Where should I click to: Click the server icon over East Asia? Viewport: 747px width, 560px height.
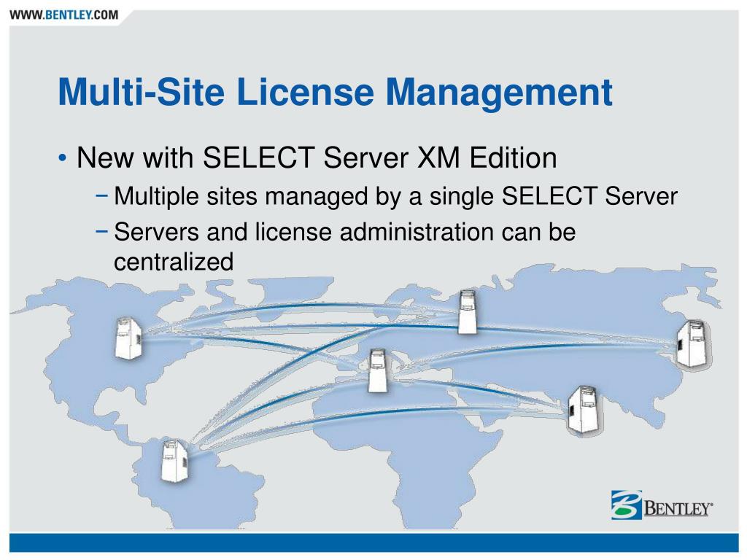point(693,344)
